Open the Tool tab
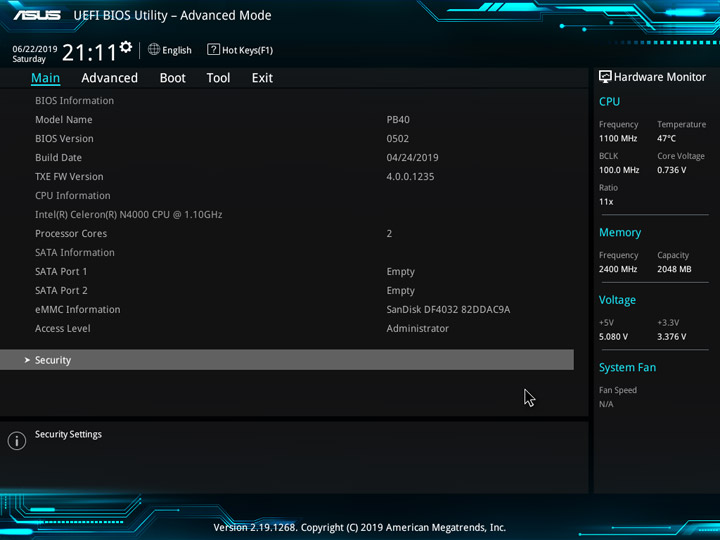The height and width of the screenshot is (540, 720). tap(218, 78)
